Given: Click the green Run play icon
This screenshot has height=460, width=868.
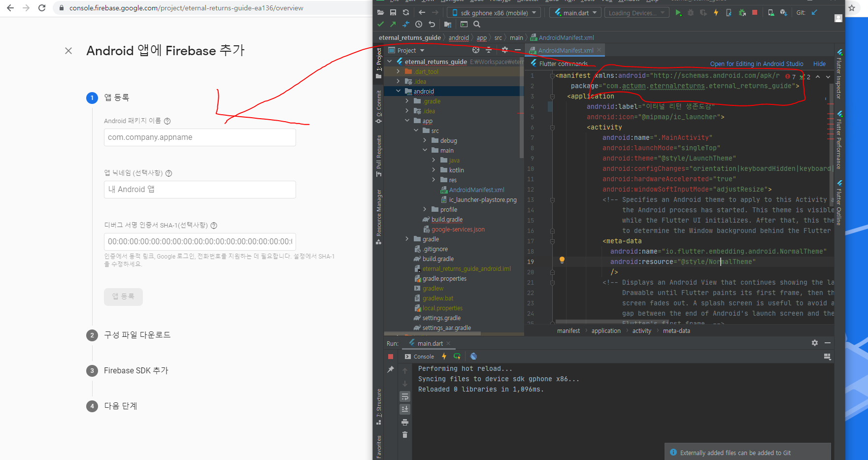Looking at the screenshot, I should pos(678,13).
